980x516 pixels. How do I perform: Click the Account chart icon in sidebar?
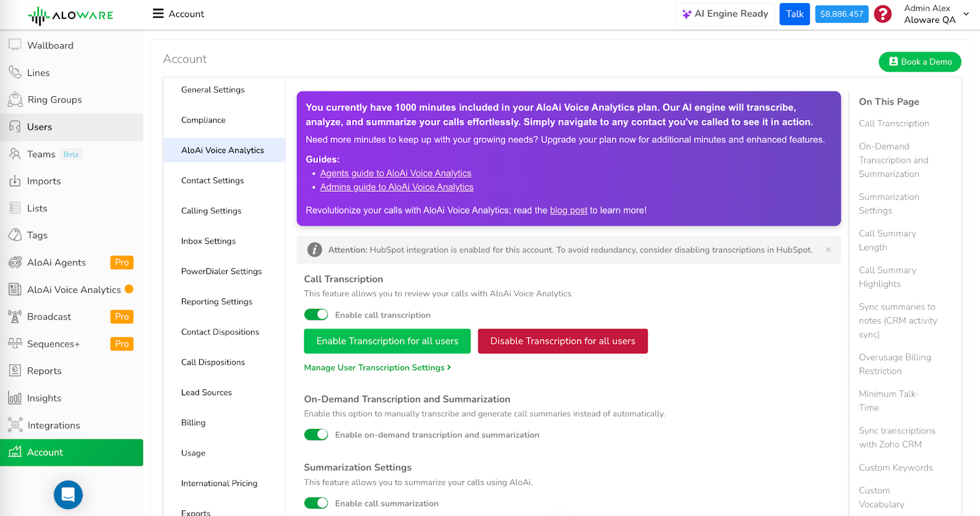[x=15, y=452]
